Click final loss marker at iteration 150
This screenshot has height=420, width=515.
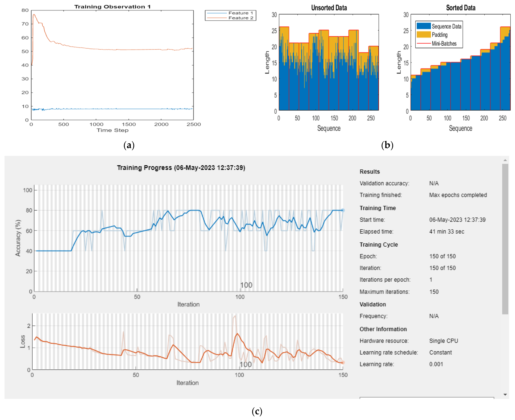coord(343,362)
